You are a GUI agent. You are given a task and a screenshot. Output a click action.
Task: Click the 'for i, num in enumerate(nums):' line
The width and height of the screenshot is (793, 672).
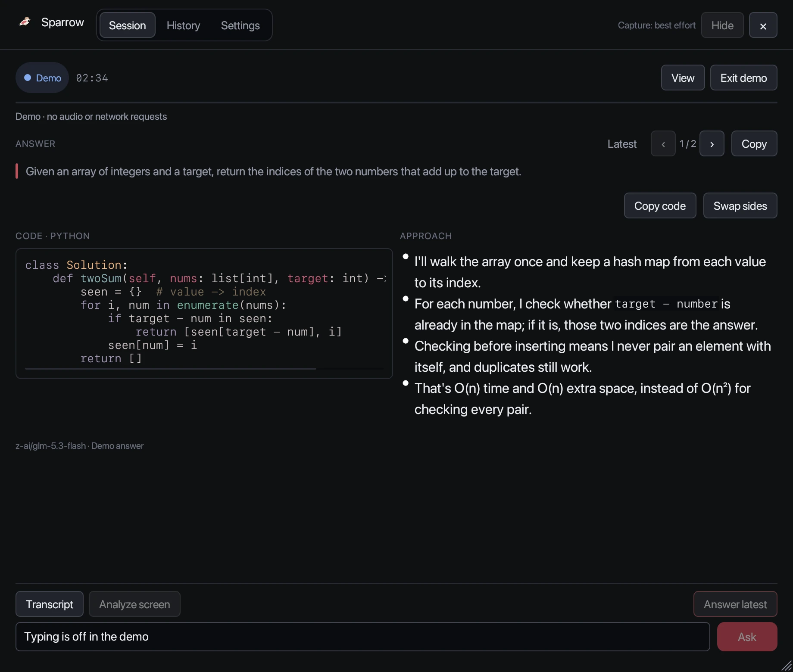click(183, 305)
